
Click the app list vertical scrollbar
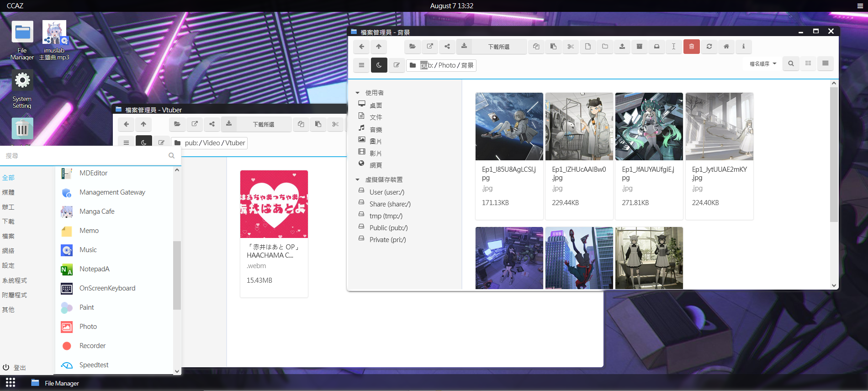point(177,275)
